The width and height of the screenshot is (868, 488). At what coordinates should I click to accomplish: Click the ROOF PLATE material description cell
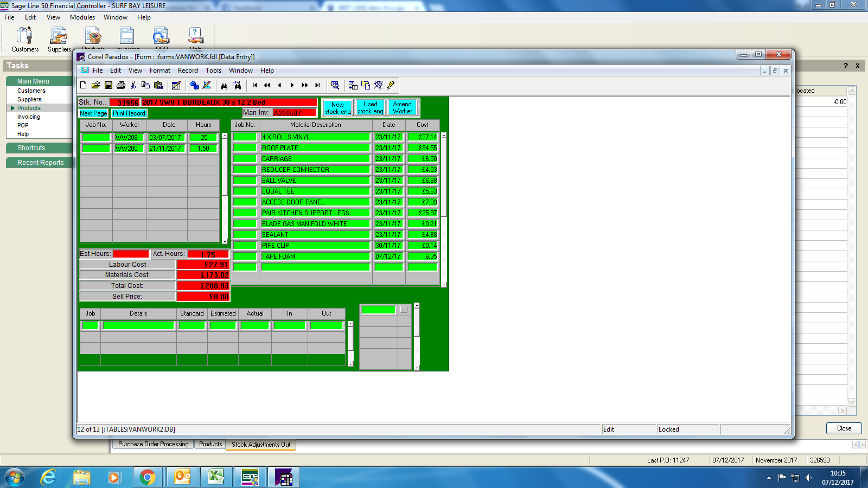(315, 148)
